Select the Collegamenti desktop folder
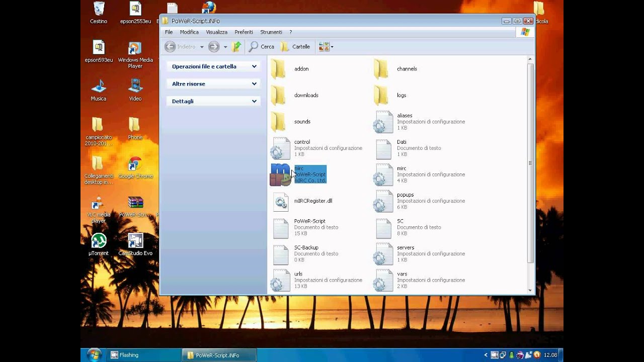The width and height of the screenshot is (644, 362). [x=99, y=170]
